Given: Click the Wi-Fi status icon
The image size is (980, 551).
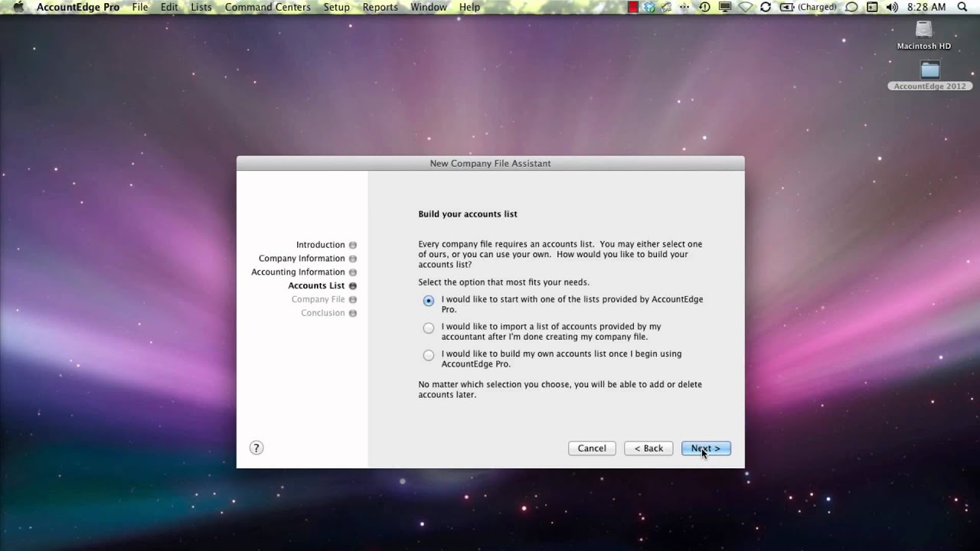Looking at the screenshot, I should tap(745, 7).
